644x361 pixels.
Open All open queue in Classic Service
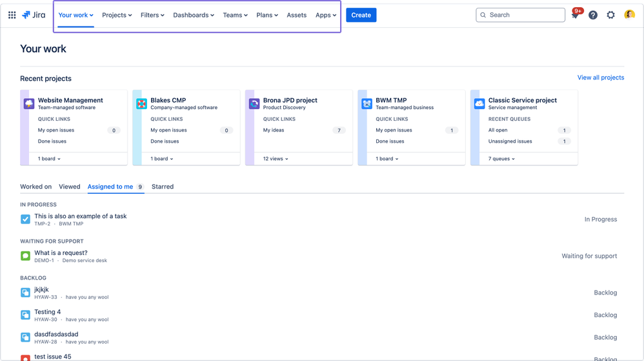coord(498,130)
